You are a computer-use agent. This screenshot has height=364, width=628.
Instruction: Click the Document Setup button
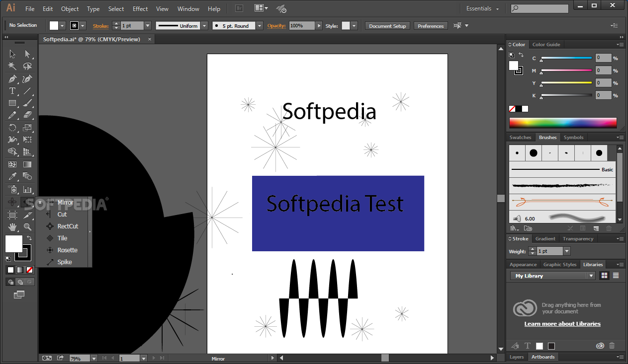[387, 26]
